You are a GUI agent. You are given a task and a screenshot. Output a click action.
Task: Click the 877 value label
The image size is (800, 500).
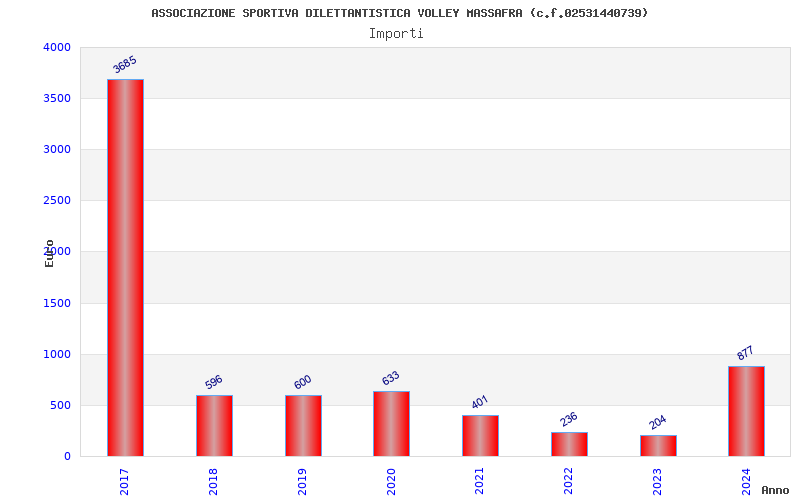click(745, 353)
